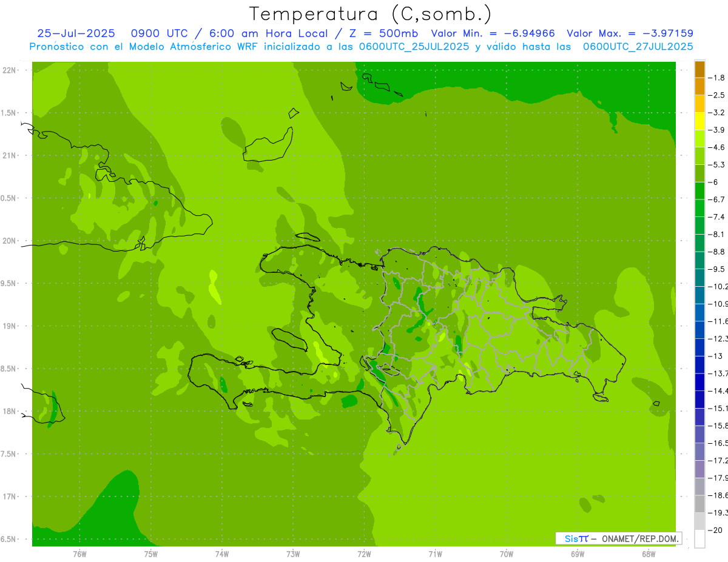The width and height of the screenshot is (728, 562).
Task: Click the "69W" longitude label
Action: coord(577,554)
